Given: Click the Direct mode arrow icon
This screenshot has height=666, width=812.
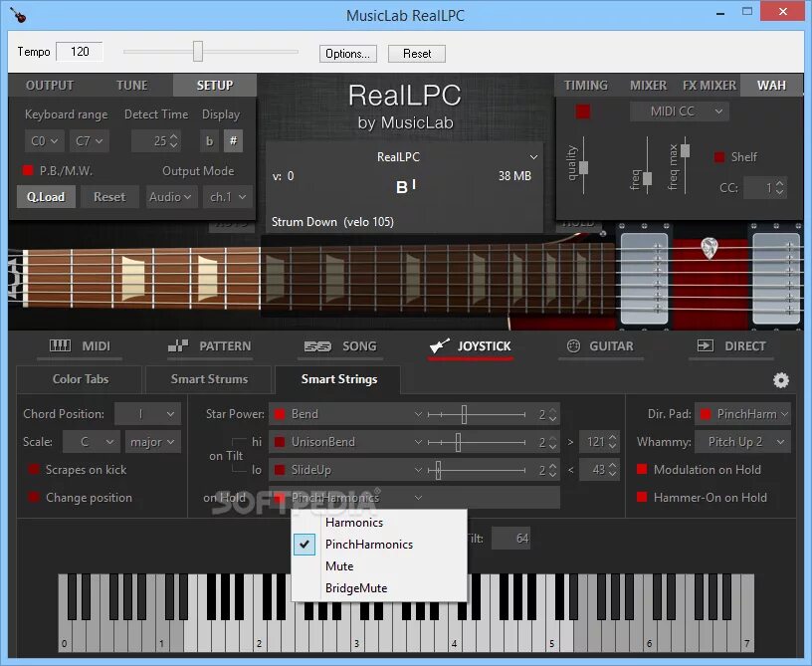Looking at the screenshot, I should 706,346.
